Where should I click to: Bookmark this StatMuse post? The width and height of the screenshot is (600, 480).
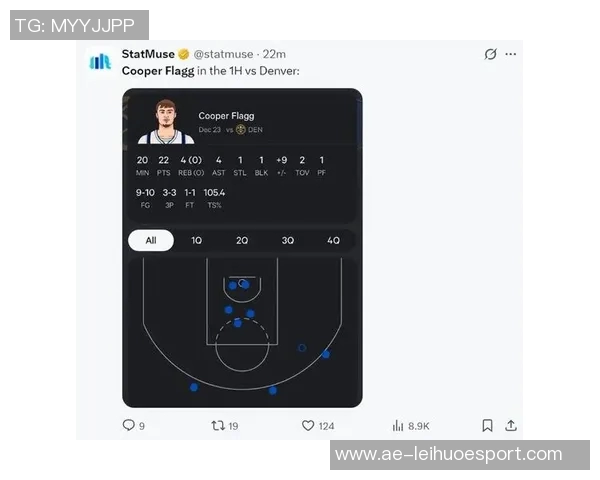point(487,425)
